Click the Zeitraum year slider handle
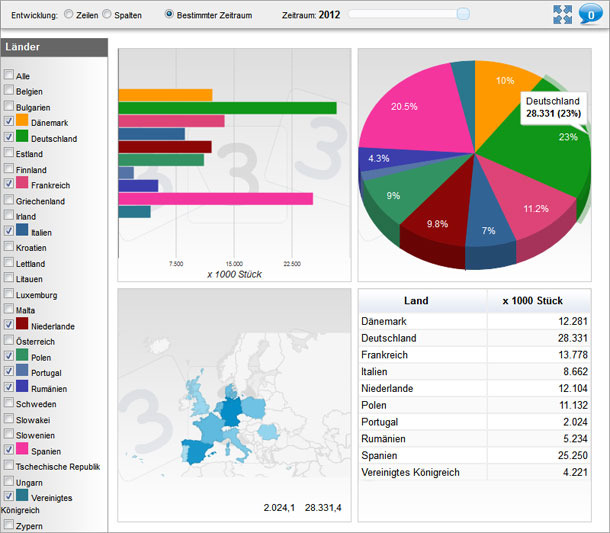This screenshot has height=533, width=610. click(x=463, y=14)
